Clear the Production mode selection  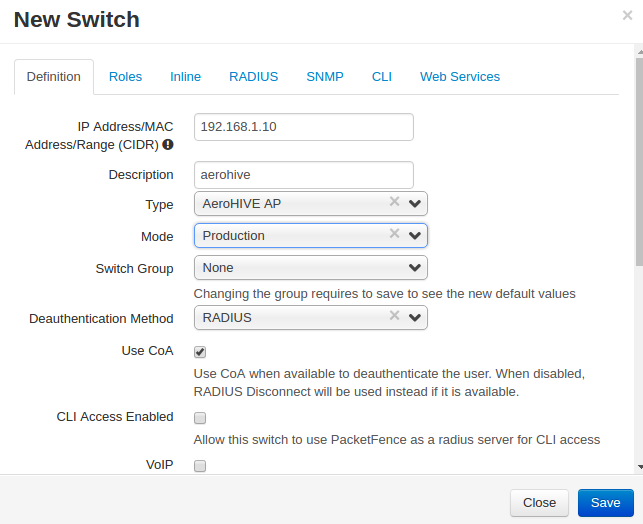(x=394, y=233)
